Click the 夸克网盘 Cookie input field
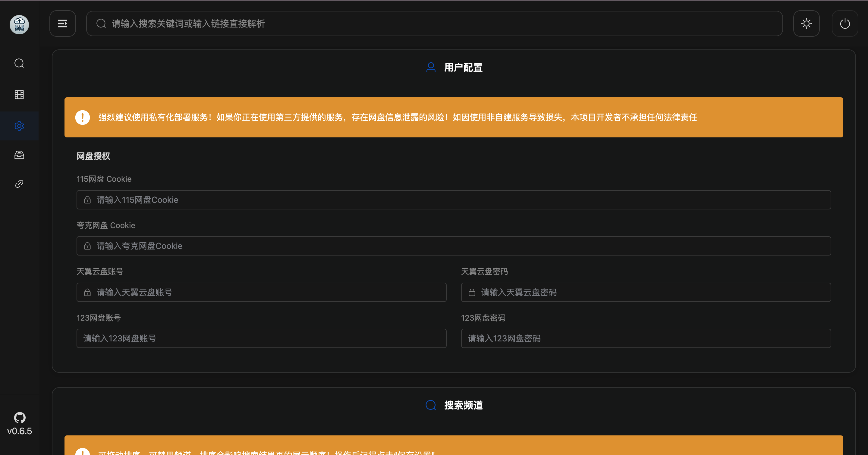868x455 pixels. (454, 246)
